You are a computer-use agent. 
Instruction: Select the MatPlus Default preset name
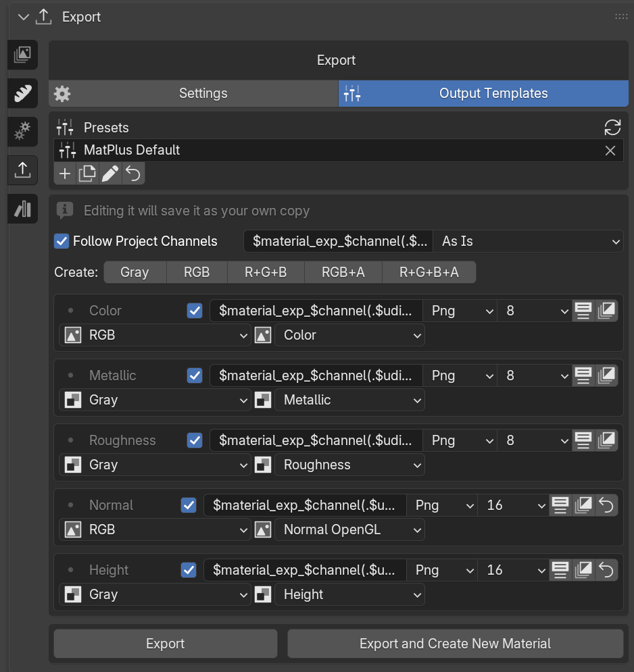pos(132,150)
